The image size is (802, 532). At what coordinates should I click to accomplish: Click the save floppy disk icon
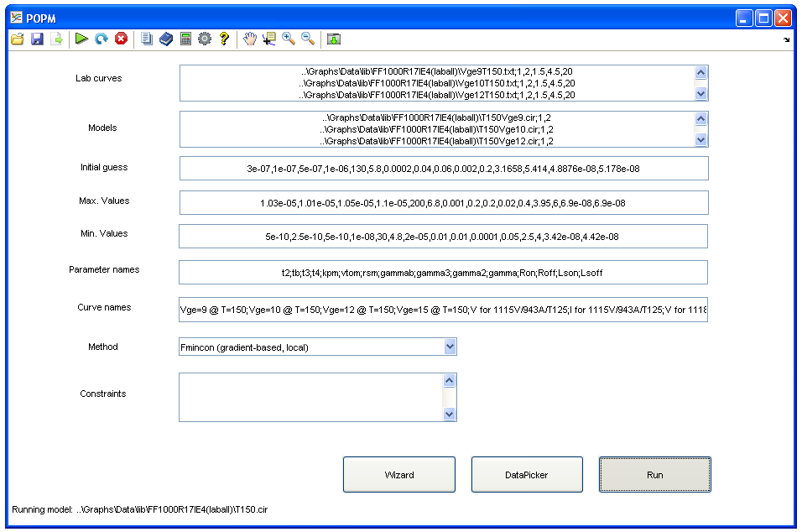tap(37, 39)
